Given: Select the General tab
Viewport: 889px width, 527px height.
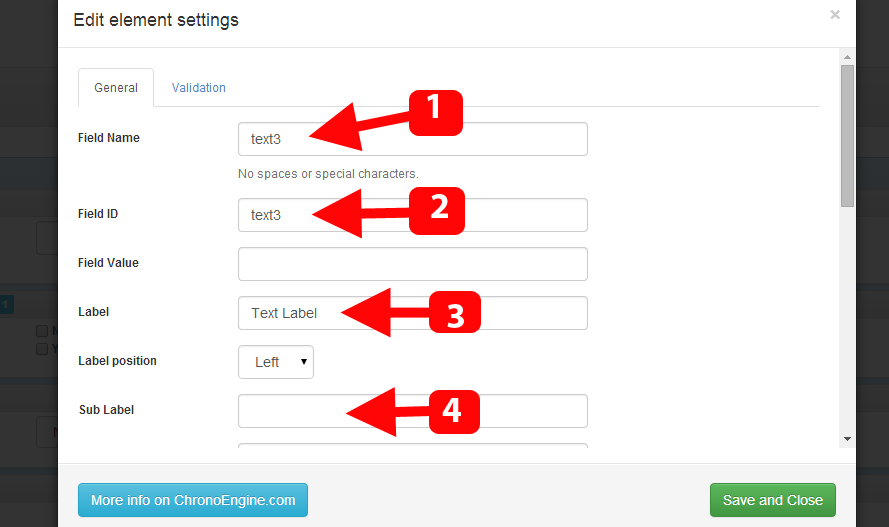Looking at the screenshot, I should pos(116,88).
